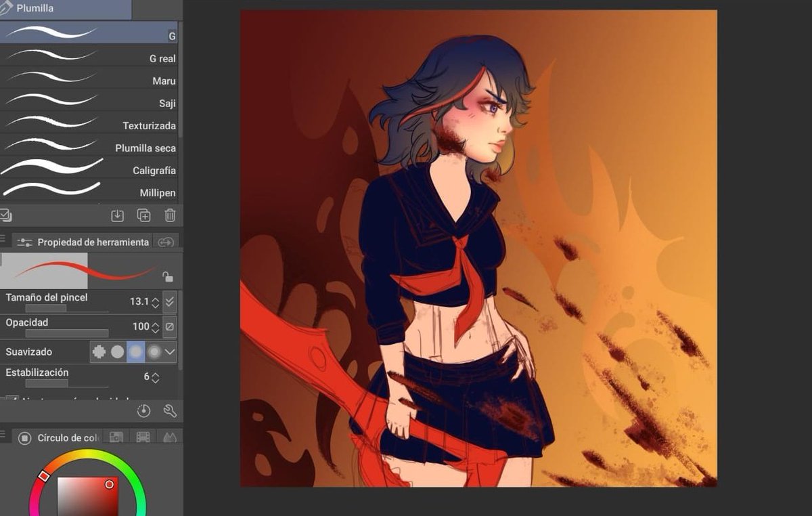
Task: Select the Caligrafía pen subtool
Action: (x=89, y=167)
